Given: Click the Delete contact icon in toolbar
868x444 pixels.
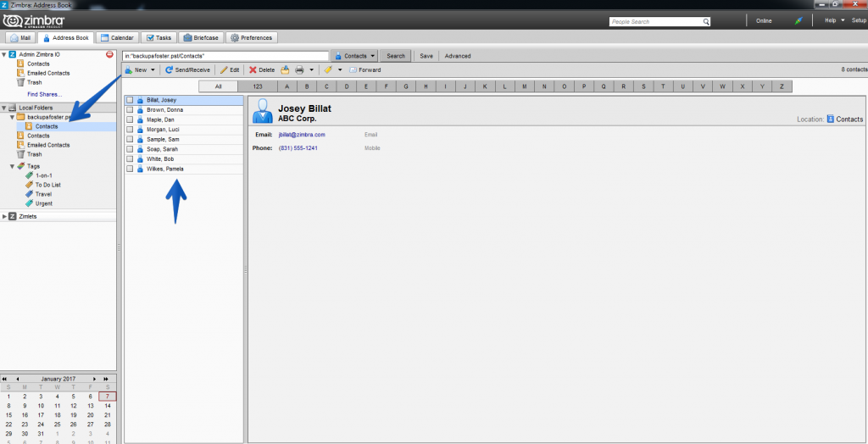Looking at the screenshot, I should click(253, 70).
